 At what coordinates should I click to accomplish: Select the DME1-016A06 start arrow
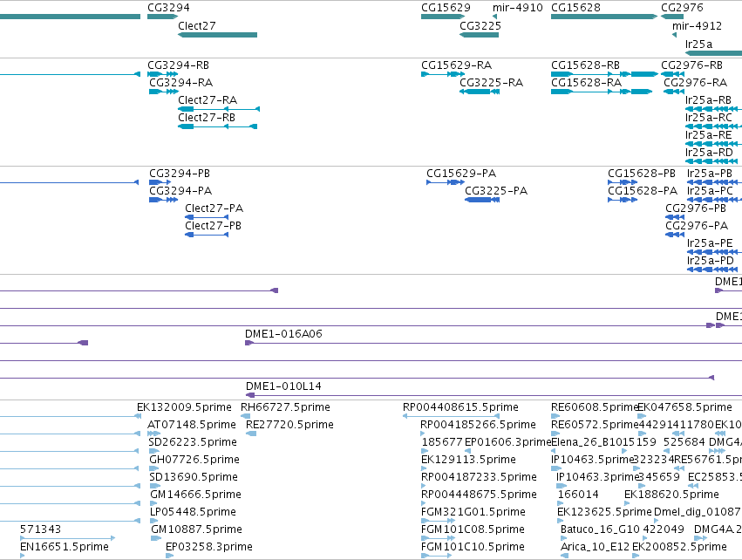tap(249, 343)
